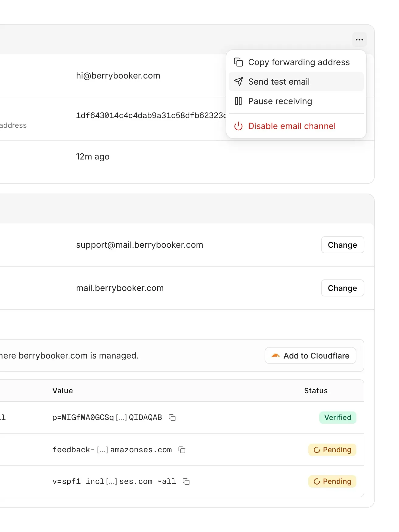Select the hi@berrybooker.com address text
The height and width of the screenshot is (532, 399).
tap(118, 75)
